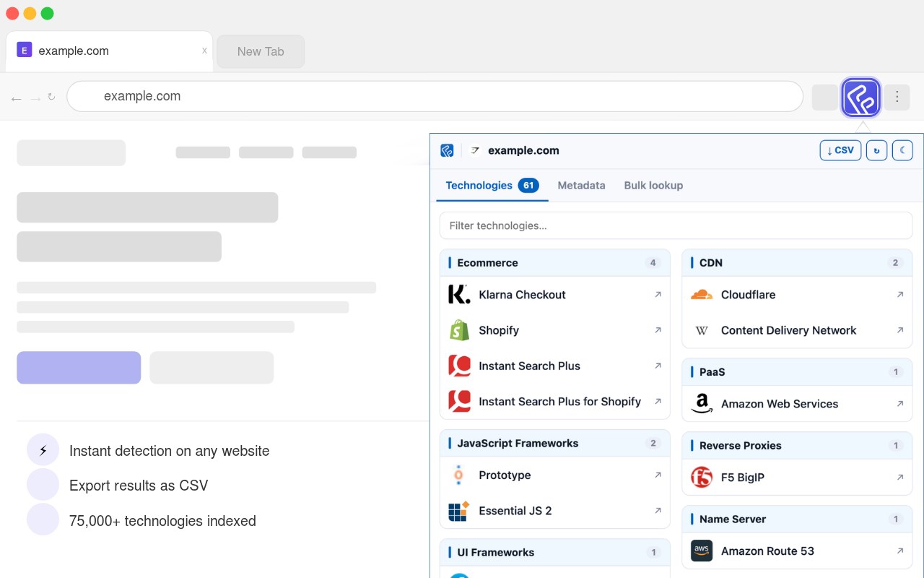924x578 pixels.
Task: Open Cloudflare external link arrow
Action: click(x=900, y=295)
